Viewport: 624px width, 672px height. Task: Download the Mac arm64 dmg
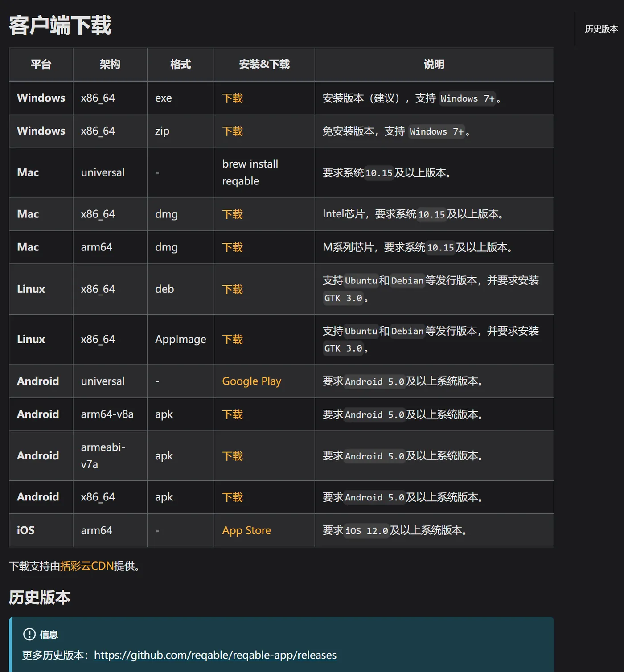(x=232, y=247)
